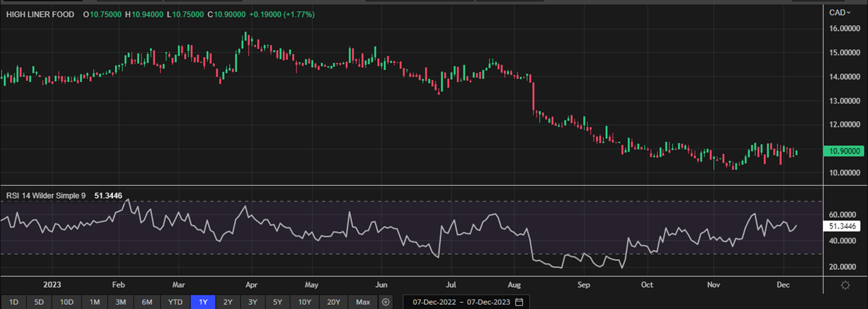Viewport: 868px width, 309px height.
Task: Open time range settings gear icon
Action: click(x=386, y=302)
